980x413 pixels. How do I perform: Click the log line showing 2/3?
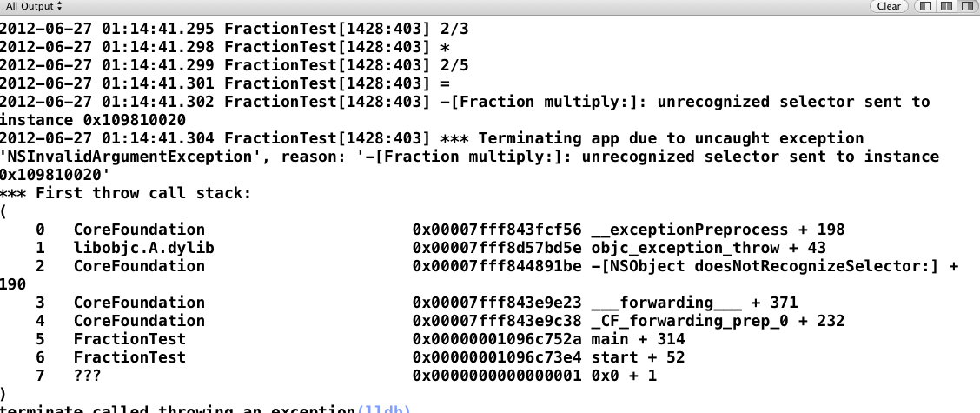[x=243, y=29]
